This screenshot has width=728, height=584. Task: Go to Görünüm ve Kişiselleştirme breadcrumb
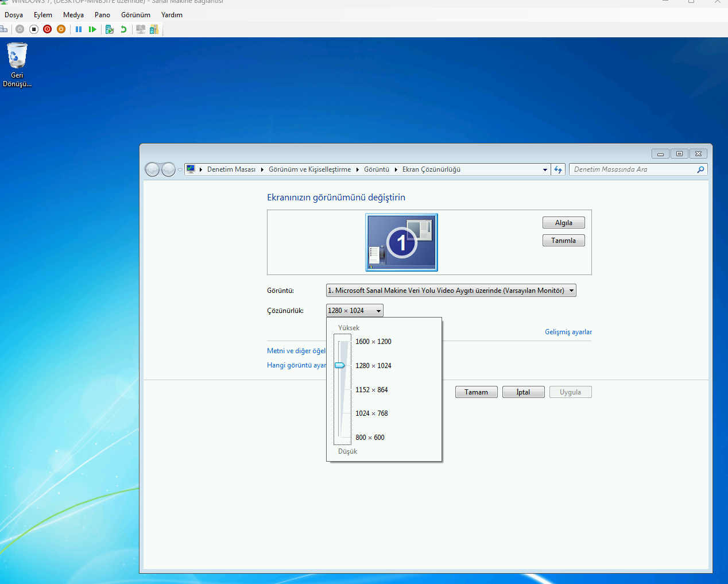click(x=309, y=169)
